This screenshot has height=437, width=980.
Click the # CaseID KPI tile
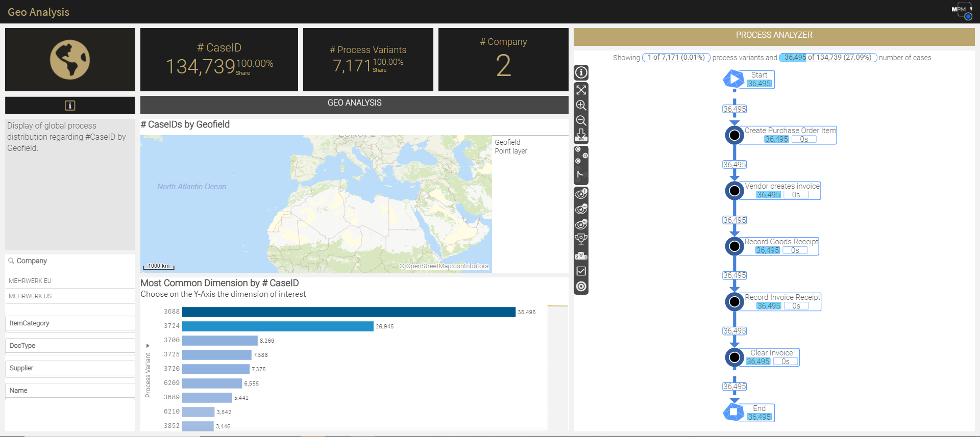[219, 60]
